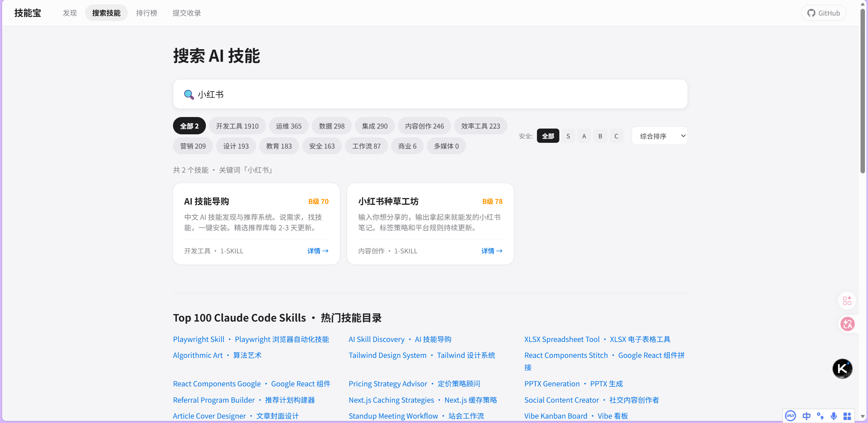Image resolution: width=868 pixels, height=423 pixels.
Task: Collapse the iFLY toolbar with the gray arrow
Action: tap(862, 416)
